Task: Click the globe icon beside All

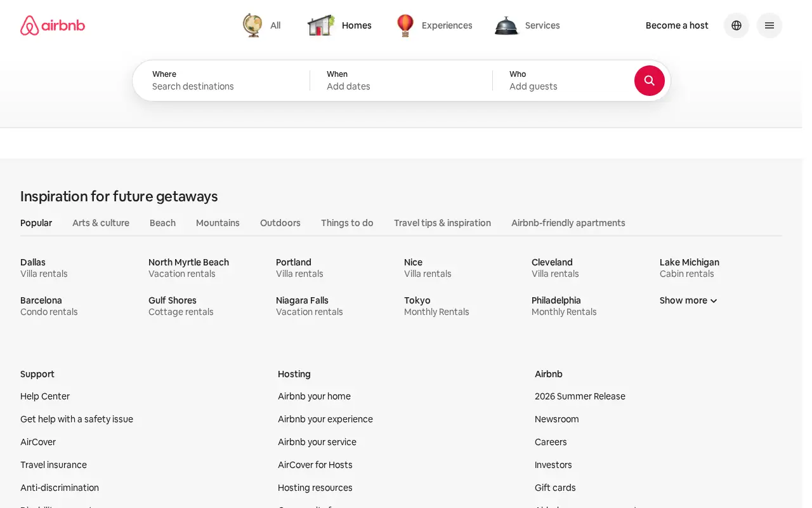Action: point(252,25)
